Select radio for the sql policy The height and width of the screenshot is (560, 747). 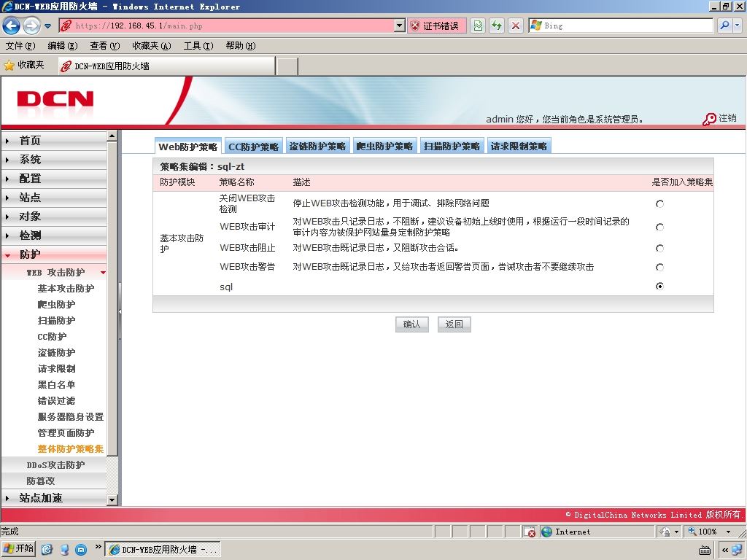[659, 286]
